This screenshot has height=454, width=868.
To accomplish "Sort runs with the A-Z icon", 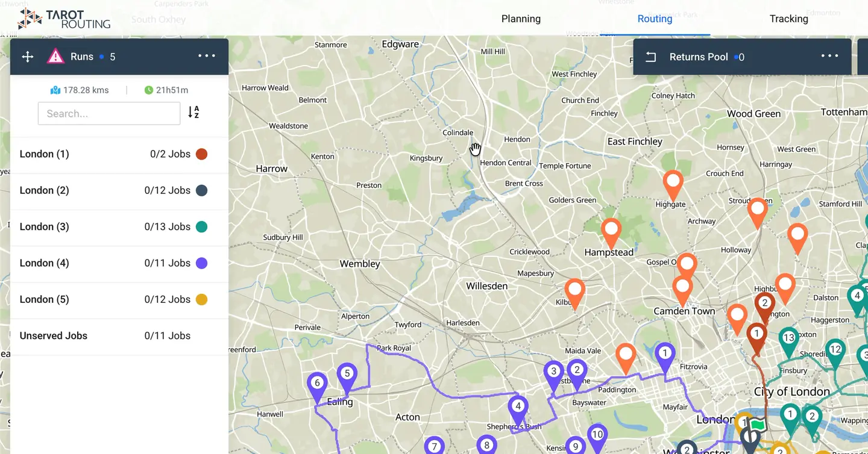I will pyautogui.click(x=193, y=112).
